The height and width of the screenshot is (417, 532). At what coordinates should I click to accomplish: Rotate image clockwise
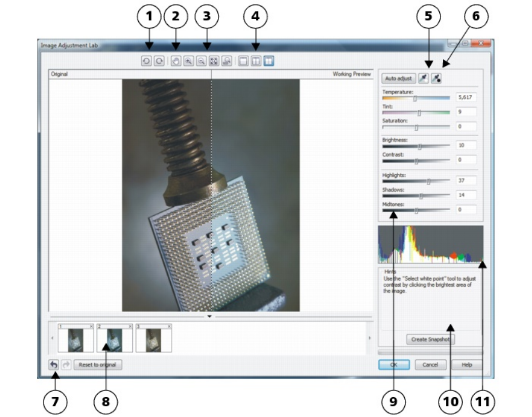(x=159, y=61)
